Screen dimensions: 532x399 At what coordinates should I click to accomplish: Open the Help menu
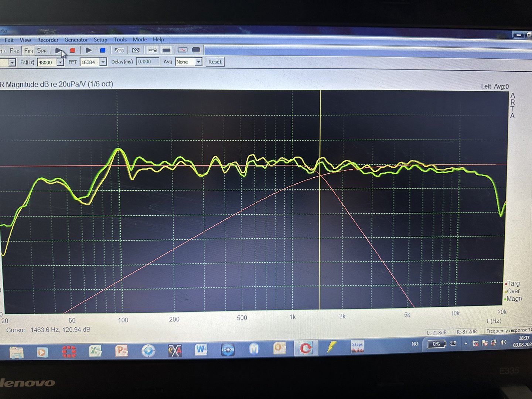pyautogui.click(x=158, y=39)
